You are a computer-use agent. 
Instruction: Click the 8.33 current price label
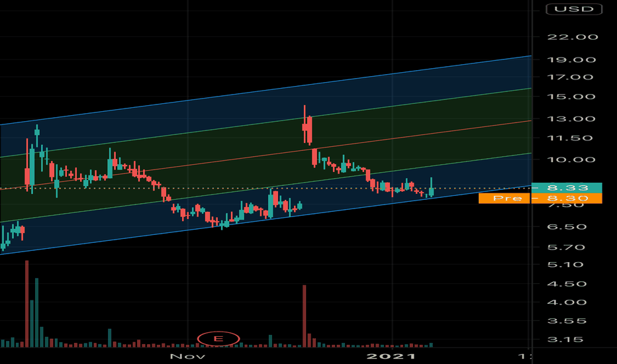[567, 188]
